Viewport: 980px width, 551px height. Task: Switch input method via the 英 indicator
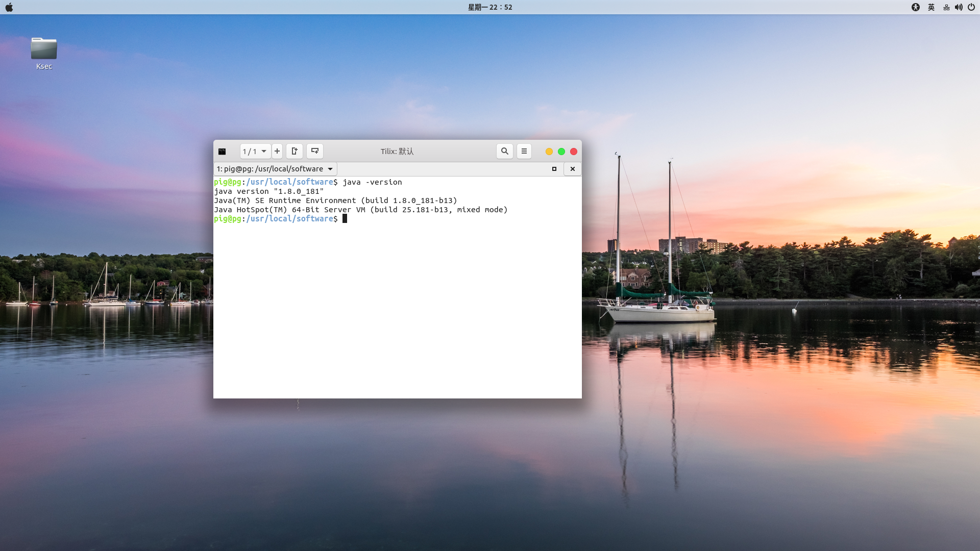coord(931,7)
